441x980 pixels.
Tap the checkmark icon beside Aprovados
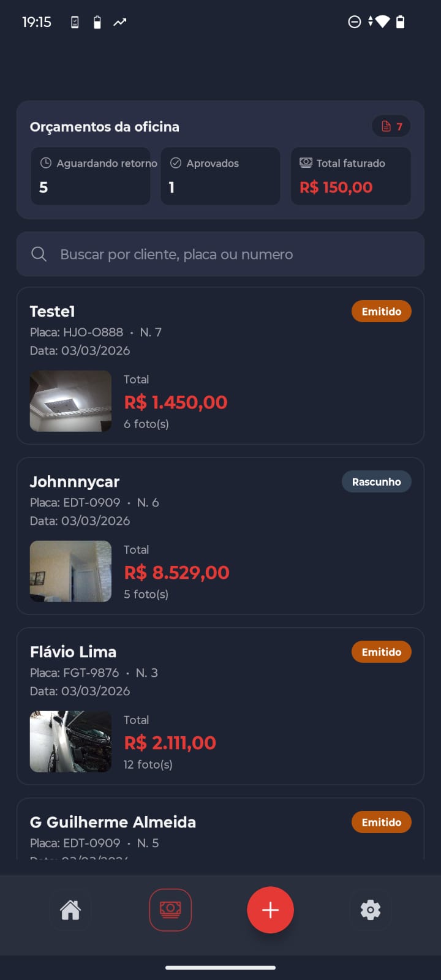[x=176, y=163]
